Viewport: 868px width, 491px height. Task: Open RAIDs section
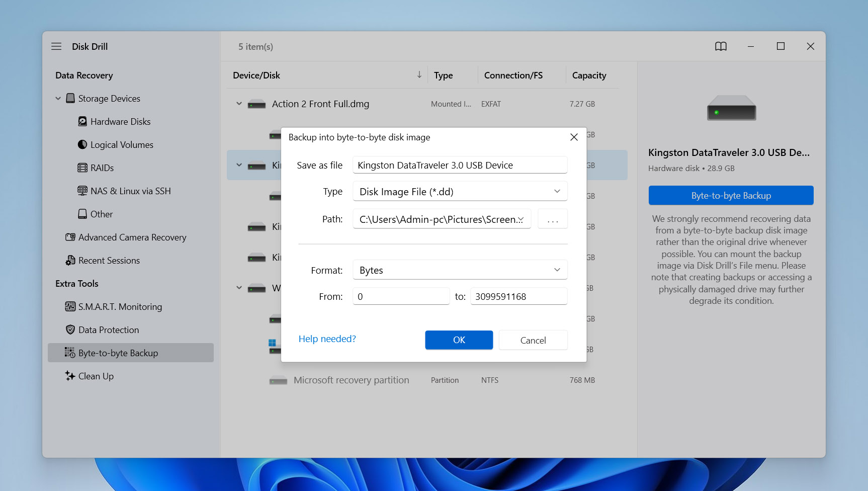coord(102,168)
